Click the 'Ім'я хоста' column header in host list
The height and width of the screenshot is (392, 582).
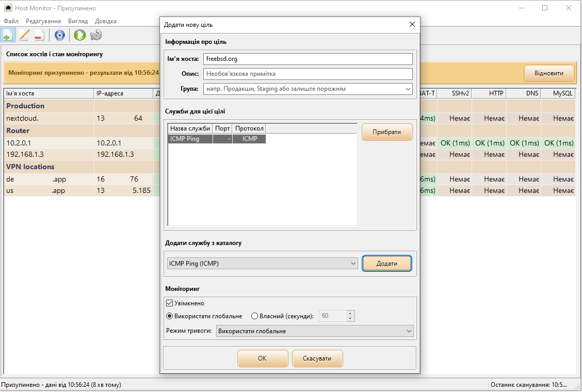pyautogui.click(x=48, y=93)
